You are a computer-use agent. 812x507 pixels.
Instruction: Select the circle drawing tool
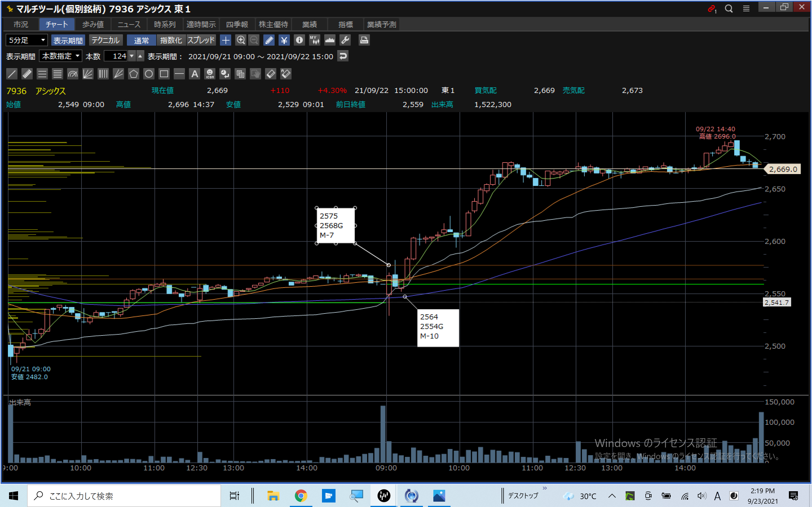(x=149, y=74)
